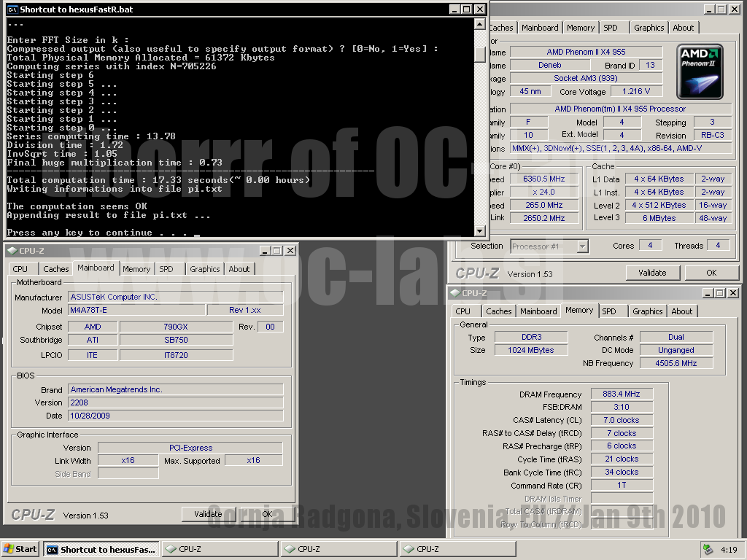Image resolution: width=747 pixels, height=560 pixels.
Task: Click the 1024 MBytes memory size value
Action: (x=531, y=350)
